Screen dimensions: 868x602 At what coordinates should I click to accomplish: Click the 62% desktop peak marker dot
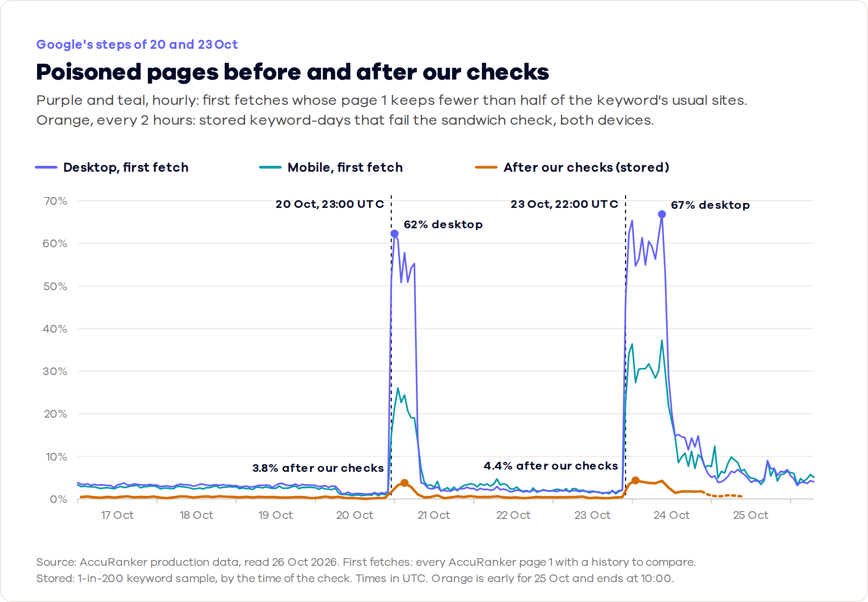(394, 234)
